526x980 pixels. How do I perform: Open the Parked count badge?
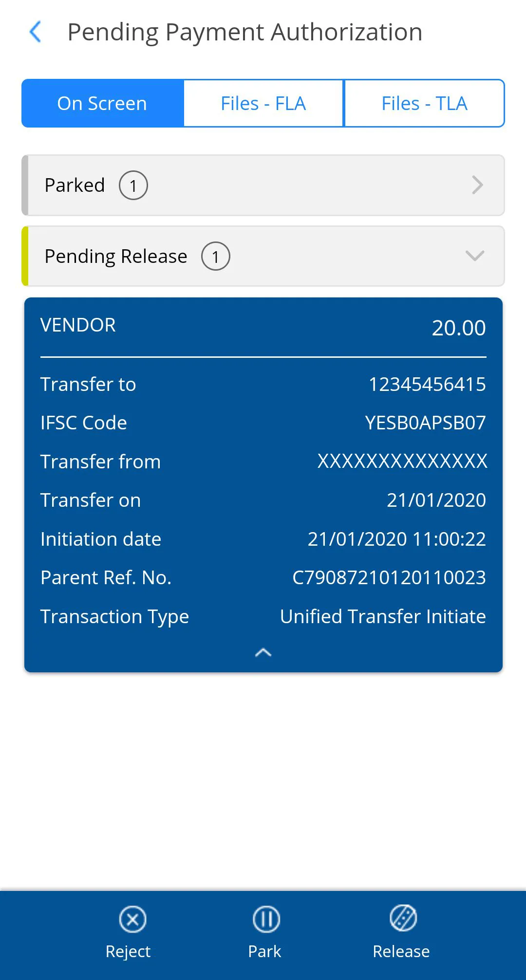pos(133,185)
